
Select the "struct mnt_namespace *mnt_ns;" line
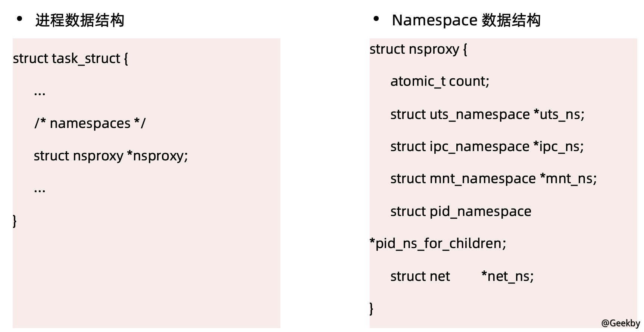click(493, 179)
